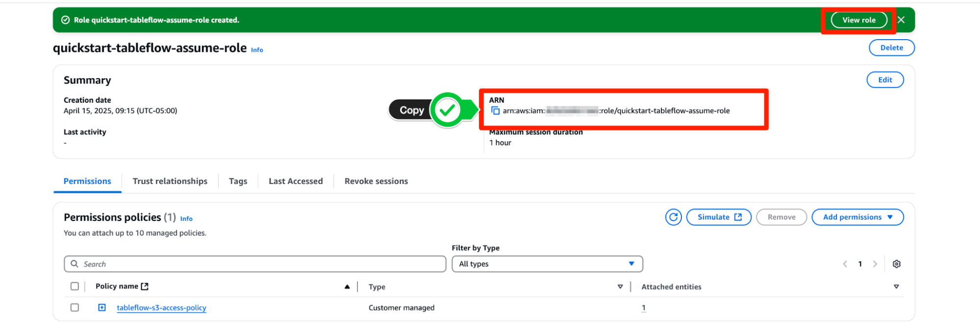980x329 pixels.
Task: Click the page number 1
Action: point(860,264)
